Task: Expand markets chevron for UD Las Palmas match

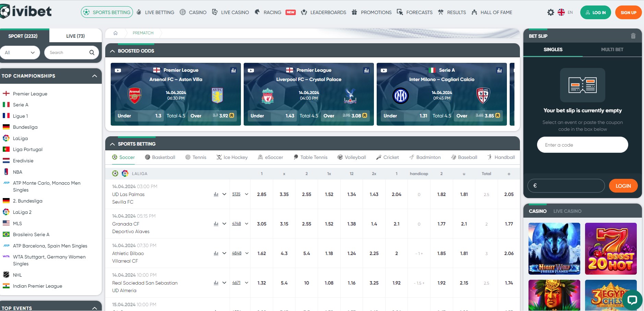Action: 224,194
